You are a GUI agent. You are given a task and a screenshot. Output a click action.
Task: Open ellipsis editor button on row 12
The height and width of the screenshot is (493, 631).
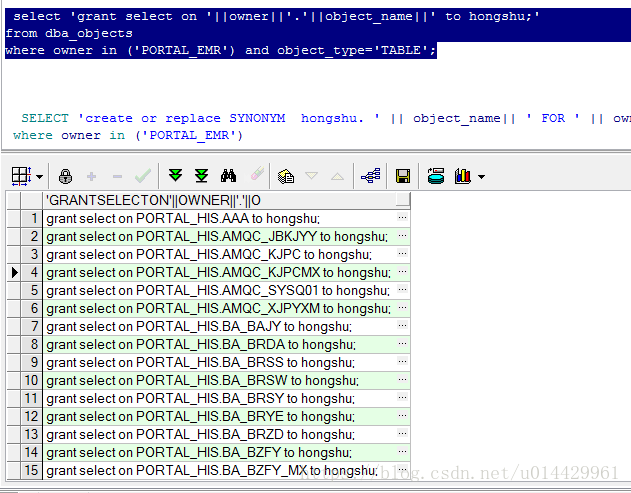(x=402, y=415)
